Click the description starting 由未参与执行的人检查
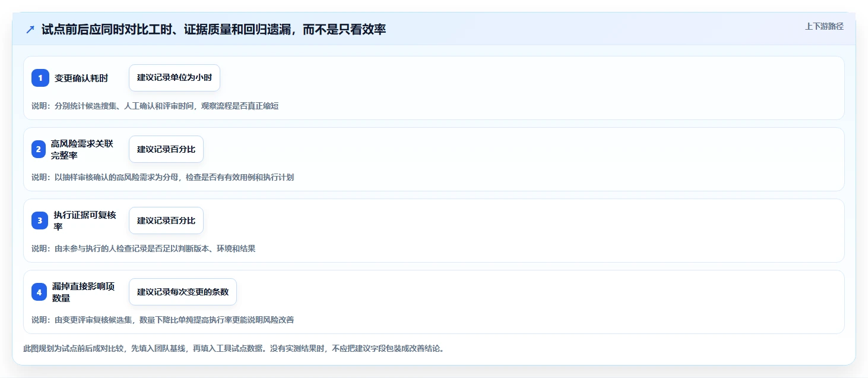 coord(144,249)
